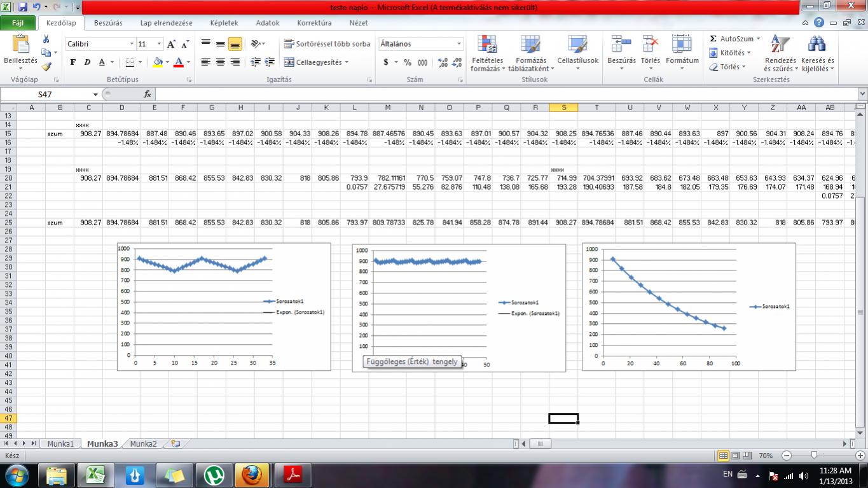Viewport: 868px width, 488px height.
Task: Open the Nézet tab
Action: [359, 23]
